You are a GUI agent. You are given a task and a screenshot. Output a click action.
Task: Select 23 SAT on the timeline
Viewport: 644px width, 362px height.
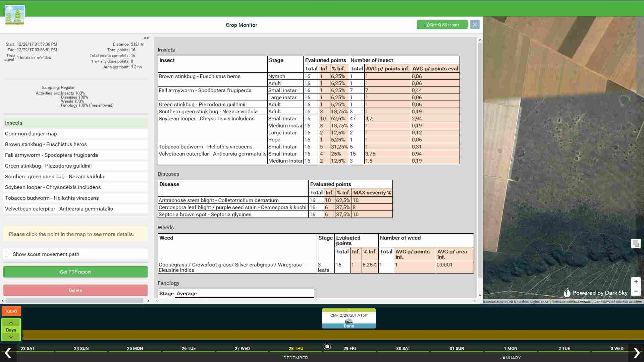(x=28, y=348)
